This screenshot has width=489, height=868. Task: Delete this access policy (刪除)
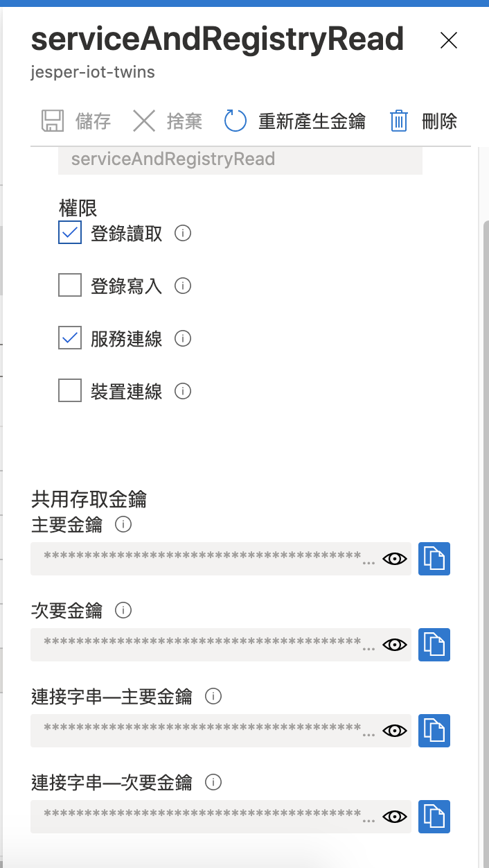(x=423, y=121)
